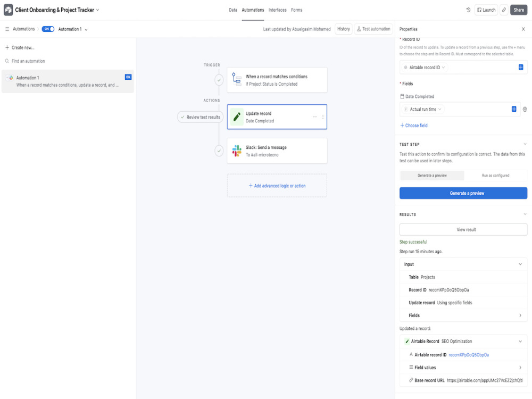Select Run as configured mode

tap(495, 176)
